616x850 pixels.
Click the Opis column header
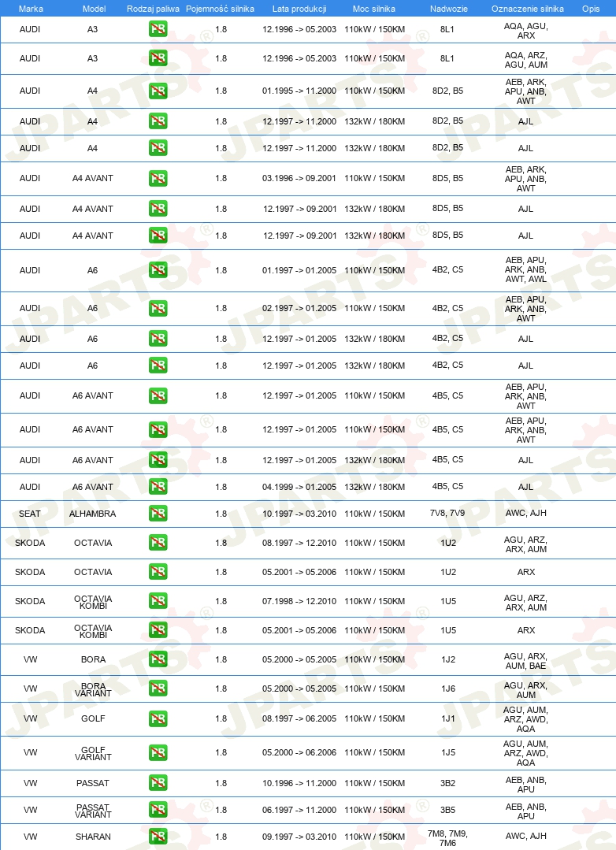pos(591,9)
